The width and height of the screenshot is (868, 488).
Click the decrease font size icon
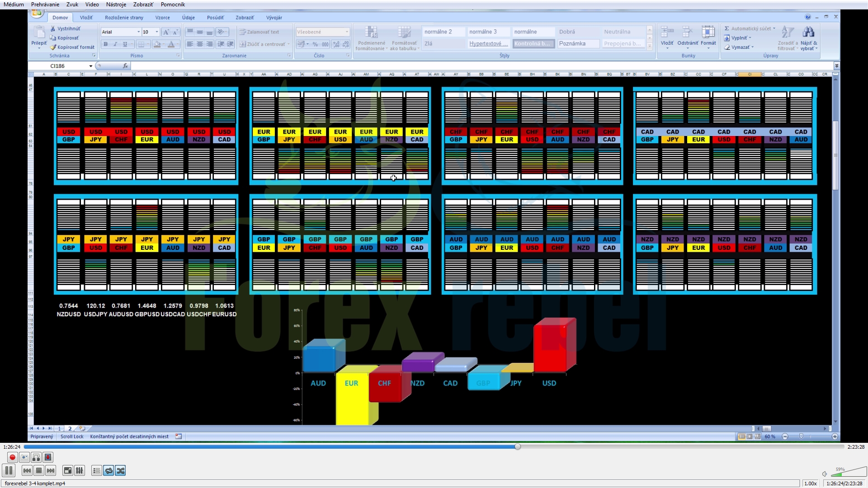[175, 32]
